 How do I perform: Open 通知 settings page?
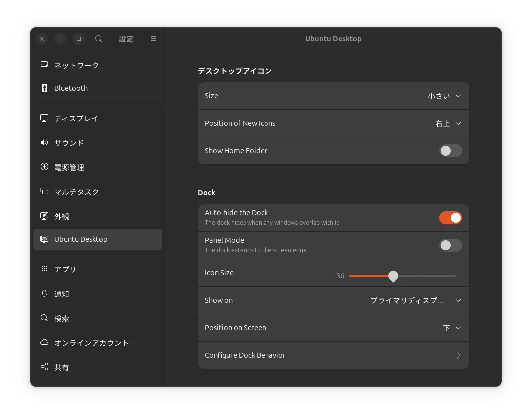tap(98, 294)
